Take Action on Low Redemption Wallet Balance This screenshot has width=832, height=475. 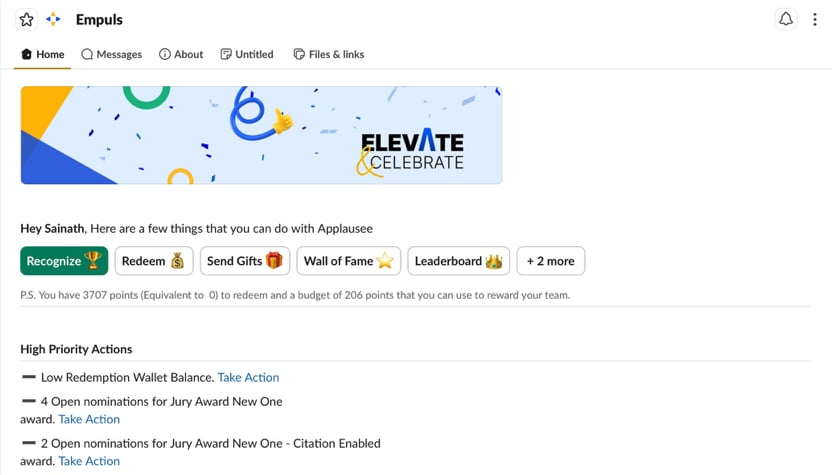248,377
